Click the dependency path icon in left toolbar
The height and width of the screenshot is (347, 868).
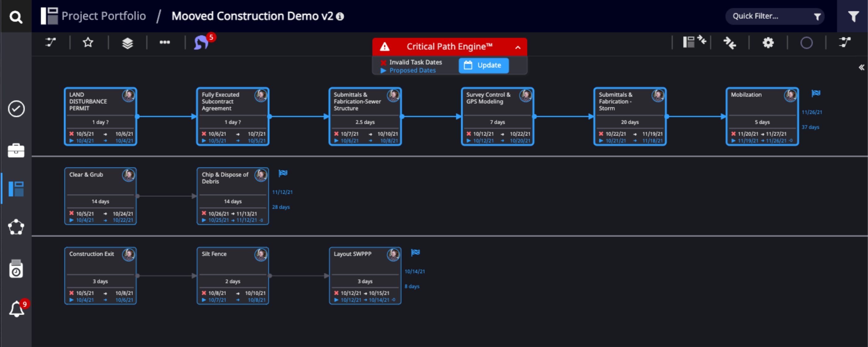(x=50, y=42)
